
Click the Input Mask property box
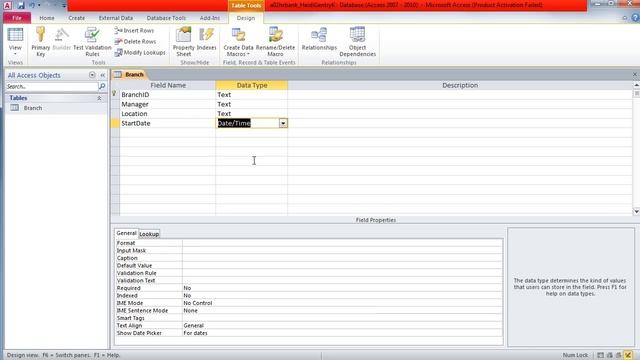coord(342,251)
